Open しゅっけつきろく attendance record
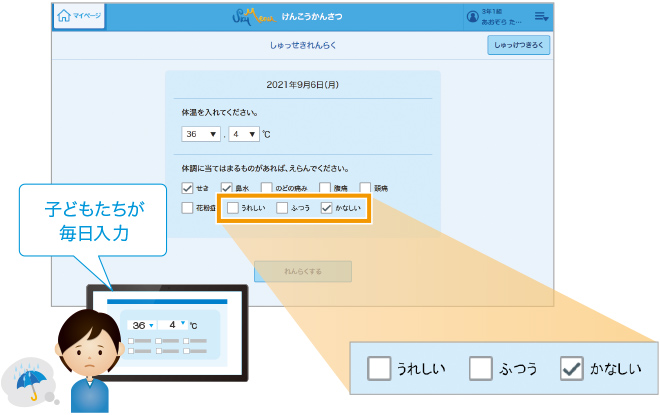 pos(519,45)
